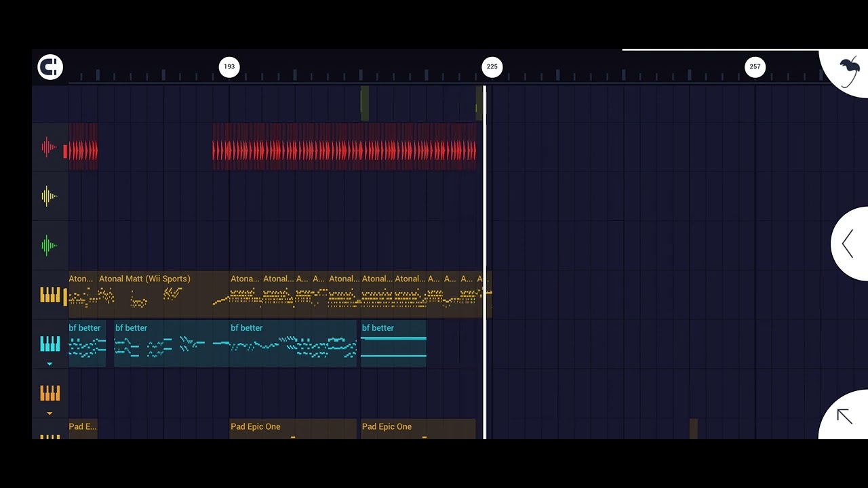Select the green audio track waveform icon
Viewport: 868px width, 488px height.
pos(49,245)
